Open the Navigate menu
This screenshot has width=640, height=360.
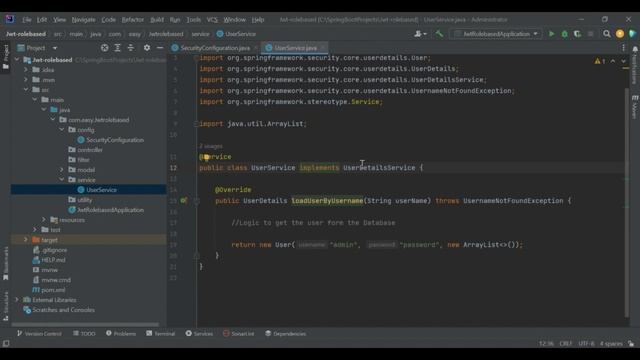[x=84, y=20]
